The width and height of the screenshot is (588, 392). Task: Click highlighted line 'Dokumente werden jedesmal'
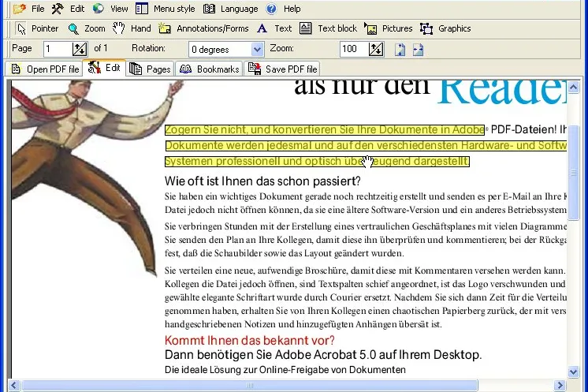(366, 146)
